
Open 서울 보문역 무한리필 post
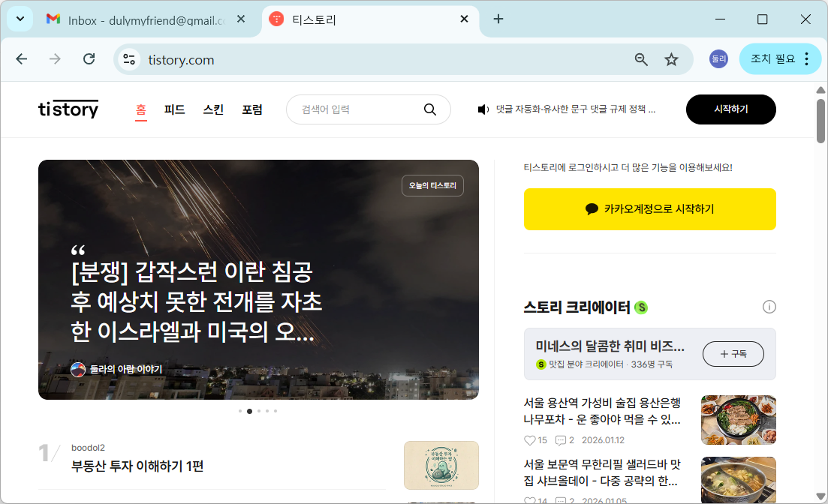[x=602, y=472]
